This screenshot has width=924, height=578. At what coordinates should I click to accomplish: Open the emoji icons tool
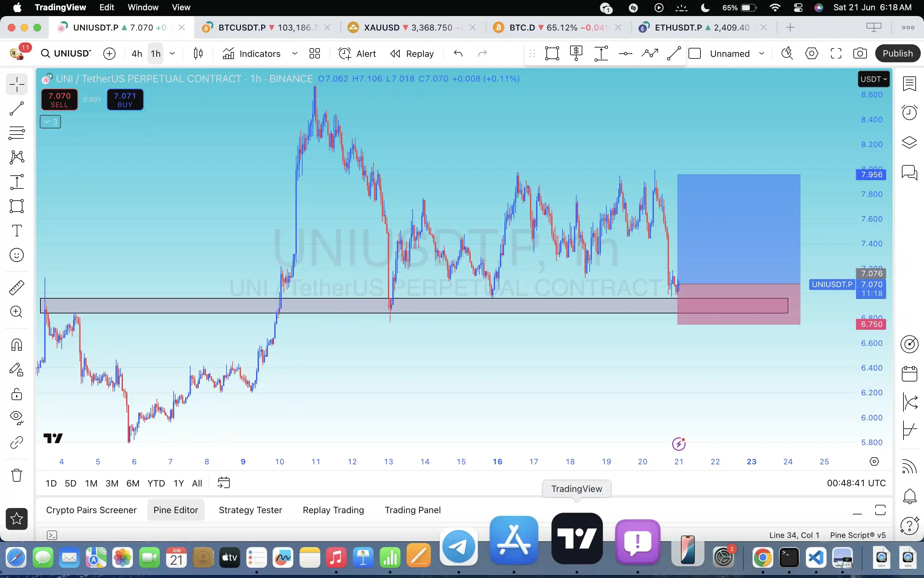point(17,255)
